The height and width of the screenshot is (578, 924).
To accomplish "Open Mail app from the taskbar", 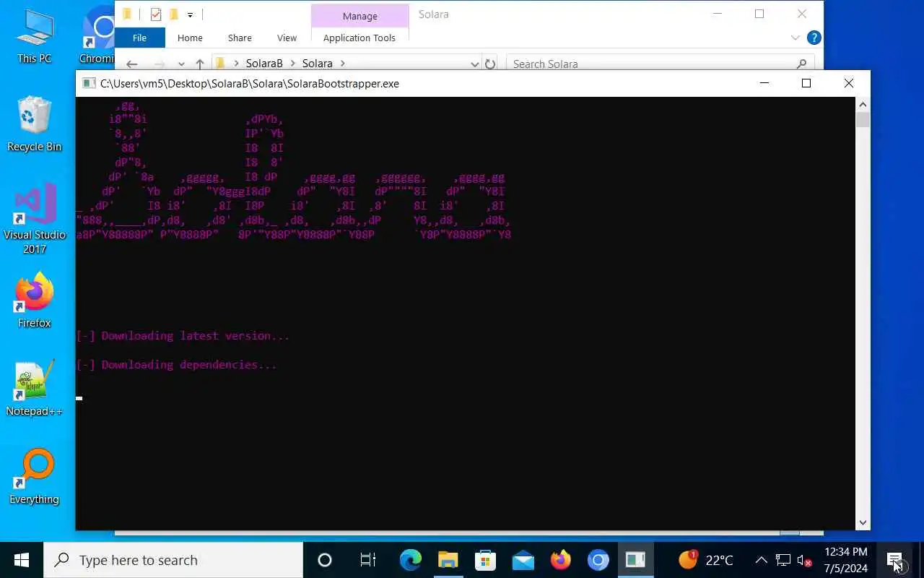I will [x=523, y=560].
